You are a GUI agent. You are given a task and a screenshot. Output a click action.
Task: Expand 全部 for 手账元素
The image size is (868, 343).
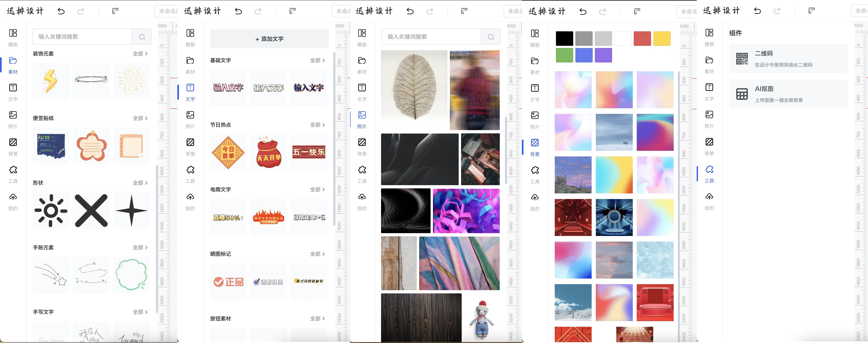[x=140, y=248]
